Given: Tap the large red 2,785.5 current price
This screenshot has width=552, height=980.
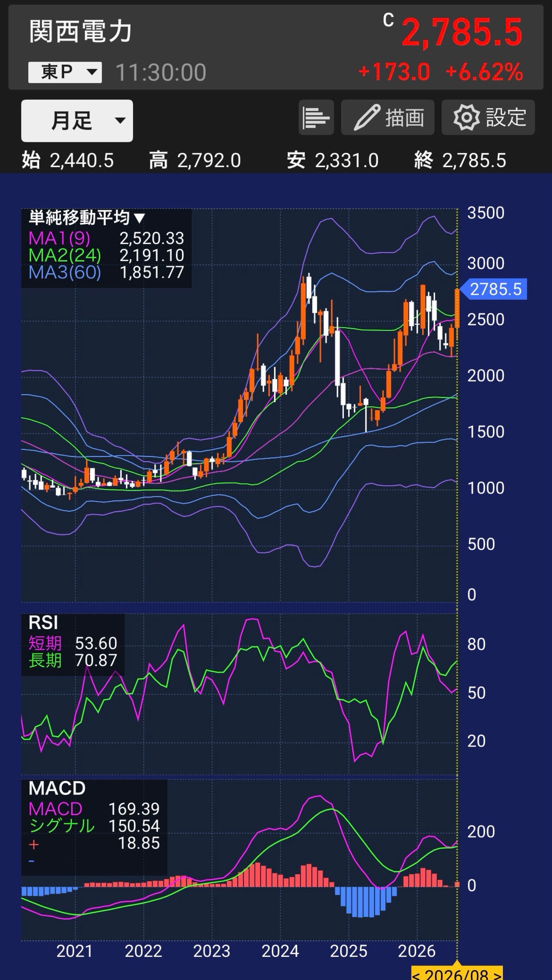Looking at the screenshot, I should [462, 33].
